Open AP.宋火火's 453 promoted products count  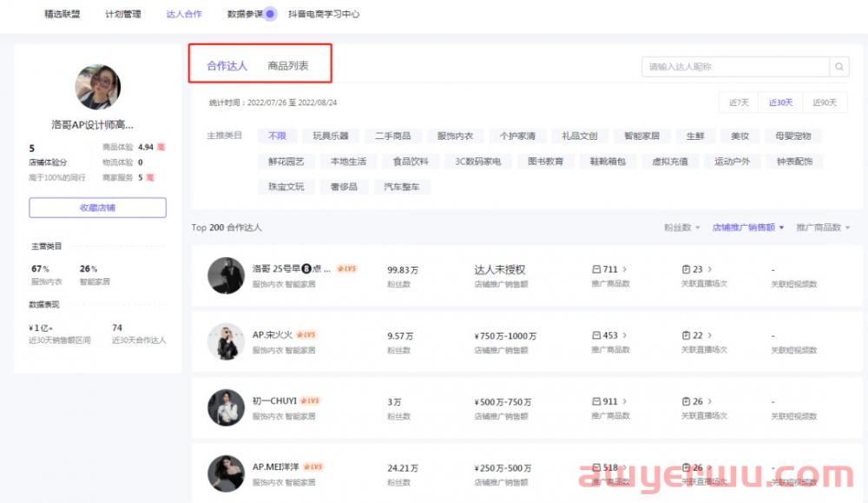[x=609, y=335]
